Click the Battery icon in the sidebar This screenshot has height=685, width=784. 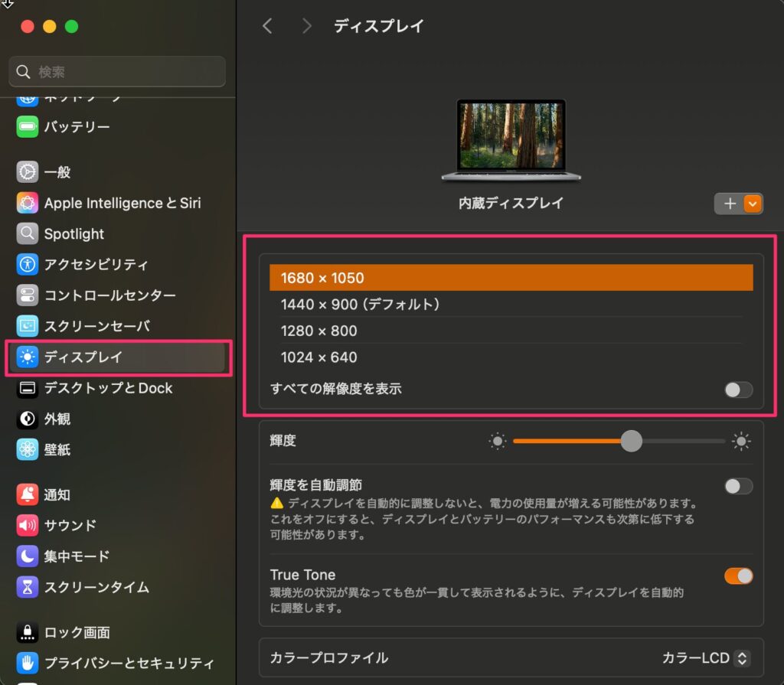pyautogui.click(x=28, y=127)
